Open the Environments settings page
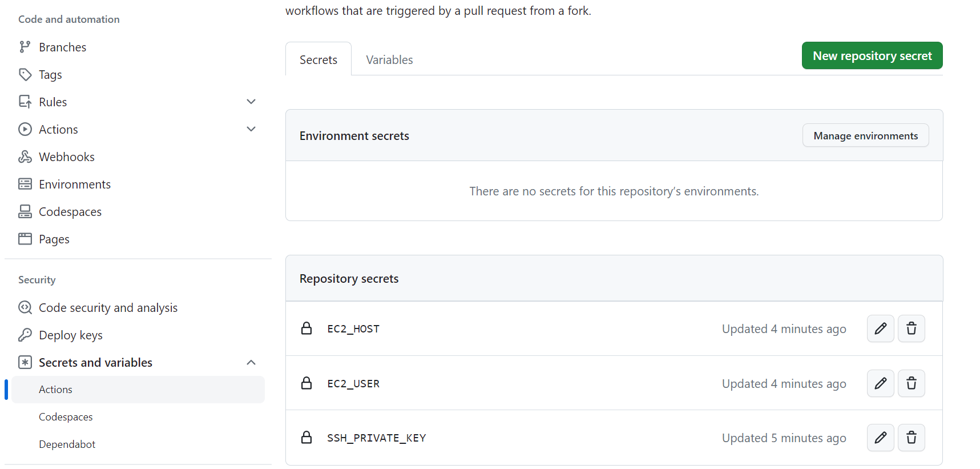This screenshot has height=469, width=980. coord(74,185)
